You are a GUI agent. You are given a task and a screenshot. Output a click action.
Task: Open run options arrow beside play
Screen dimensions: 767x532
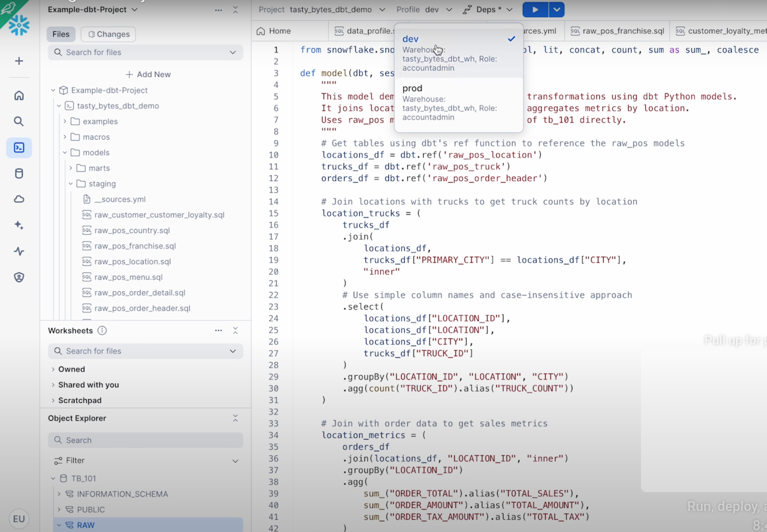tap(557, 10)
